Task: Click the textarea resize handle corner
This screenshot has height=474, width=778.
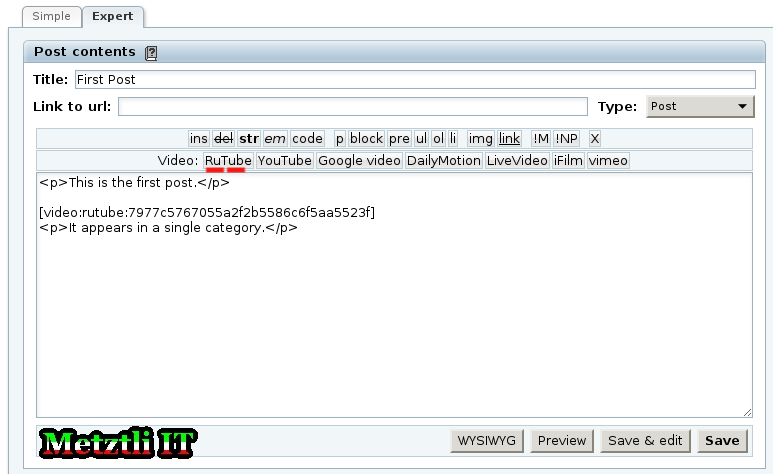Action: tap(747, 412)
